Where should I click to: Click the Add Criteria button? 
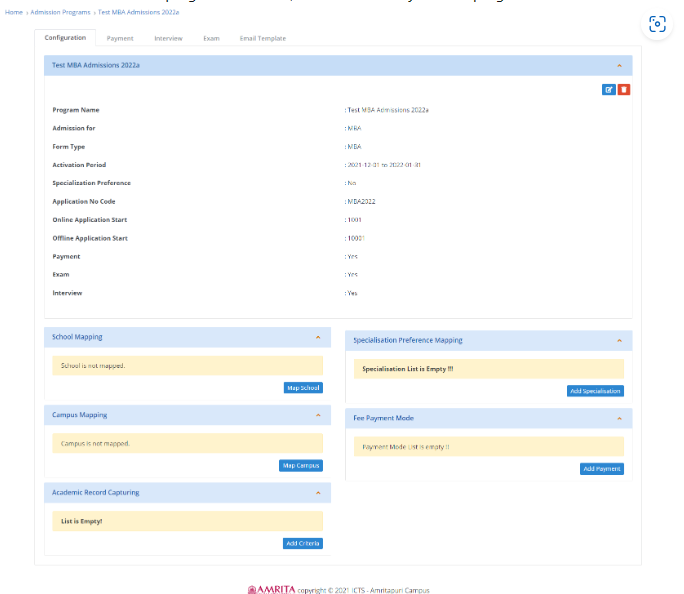(303, 543)
